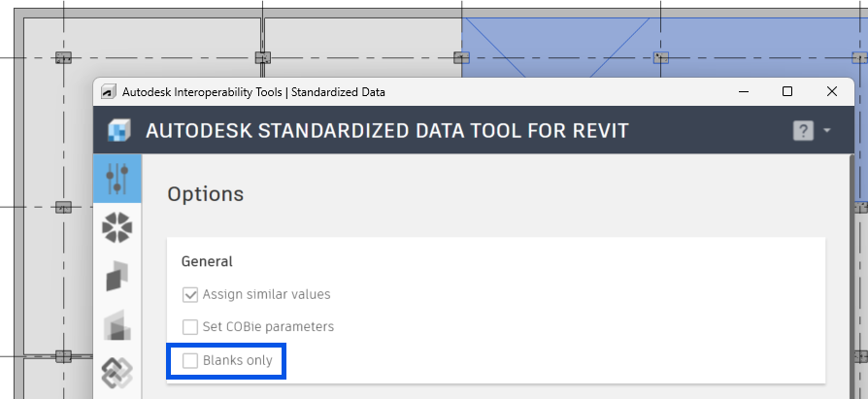Minimize the Standardized Data window
This screenshot has height=399, width=868.
(x=744, y=92)
